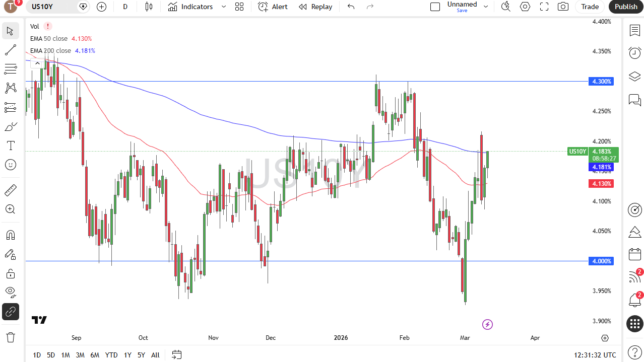Image resolution: width=644 pixels, height=362 pixels.
Task: Click the highlighted link drawings icon
Action: tap(10, 312)
